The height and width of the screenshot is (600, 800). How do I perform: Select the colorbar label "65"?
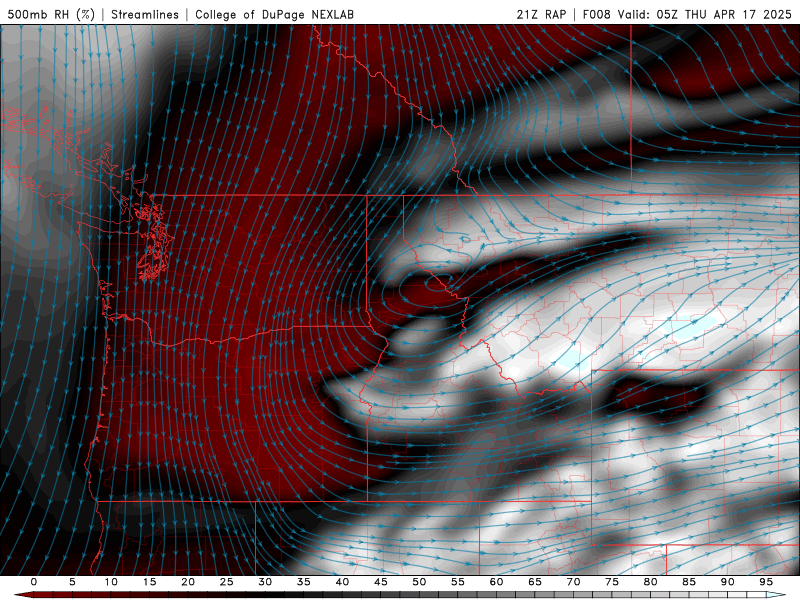pos(535,582)
